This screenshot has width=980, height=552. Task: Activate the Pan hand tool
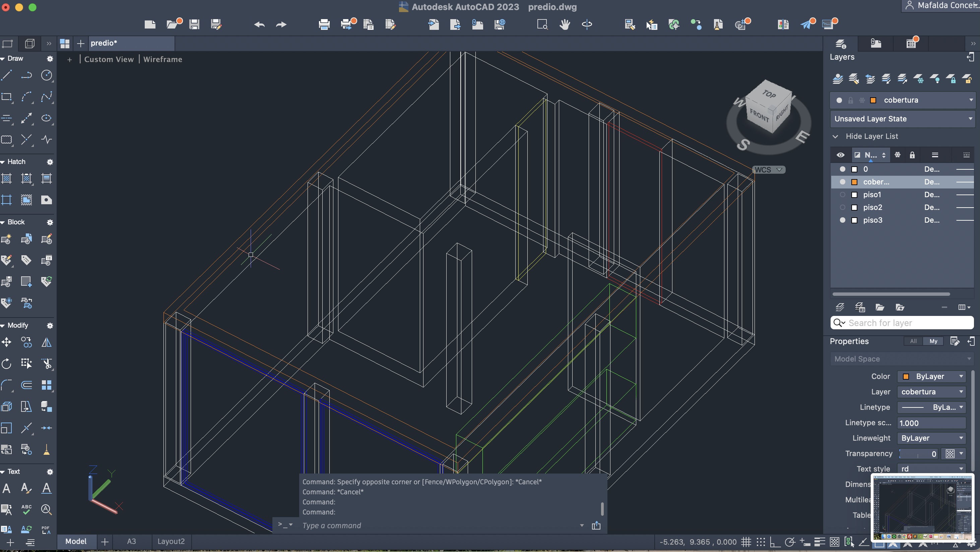(x=565, y=25)
